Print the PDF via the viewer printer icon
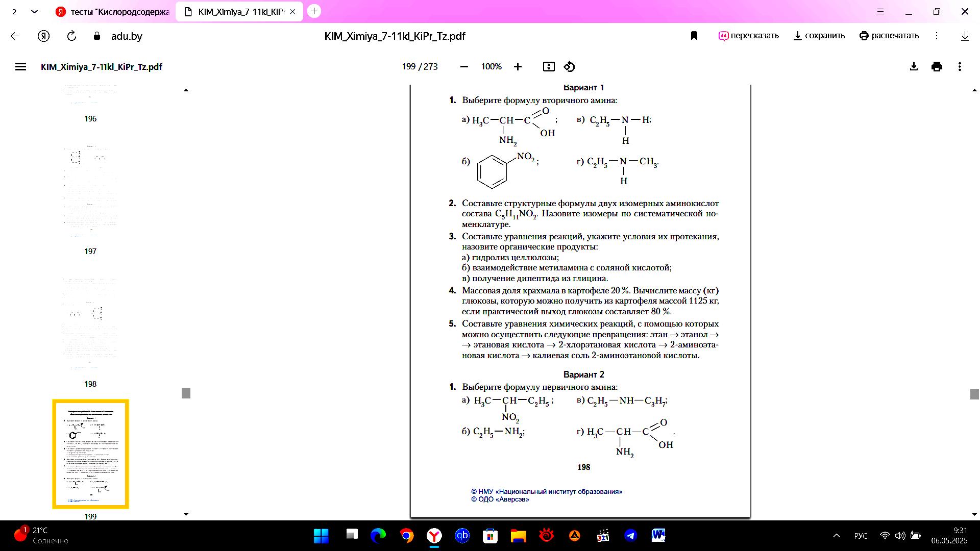The image size is (980, 551). (937, 67)
